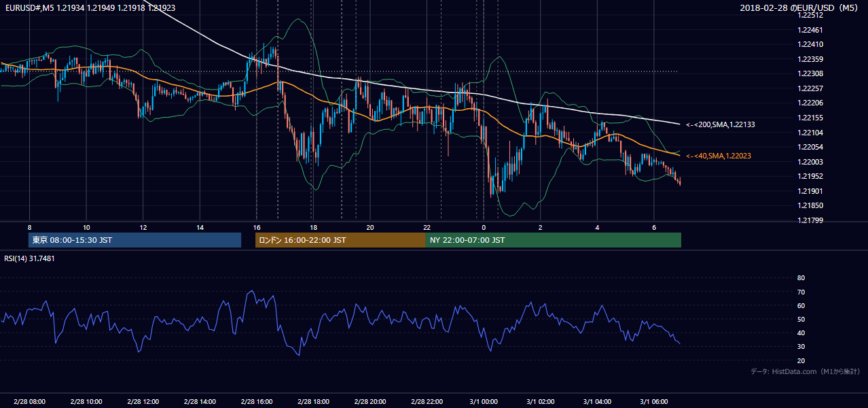
Task: Click the 3/1 06:00 date label
Action: (653, 402)
